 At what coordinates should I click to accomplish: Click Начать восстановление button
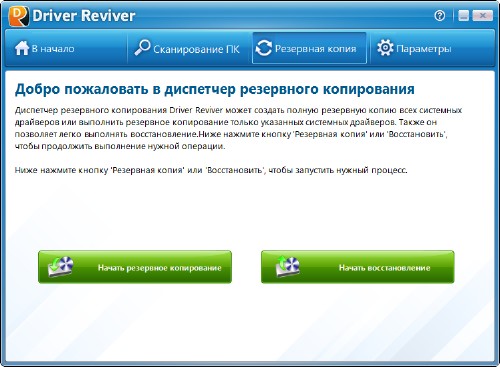pyautogui.click(x=358, y=267)
